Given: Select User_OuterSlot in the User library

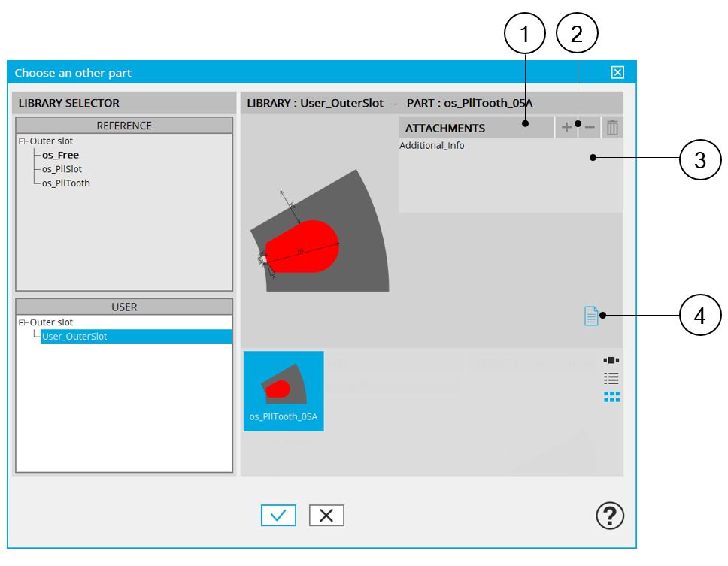Looking at the screenshot, I should coord(74,337).
